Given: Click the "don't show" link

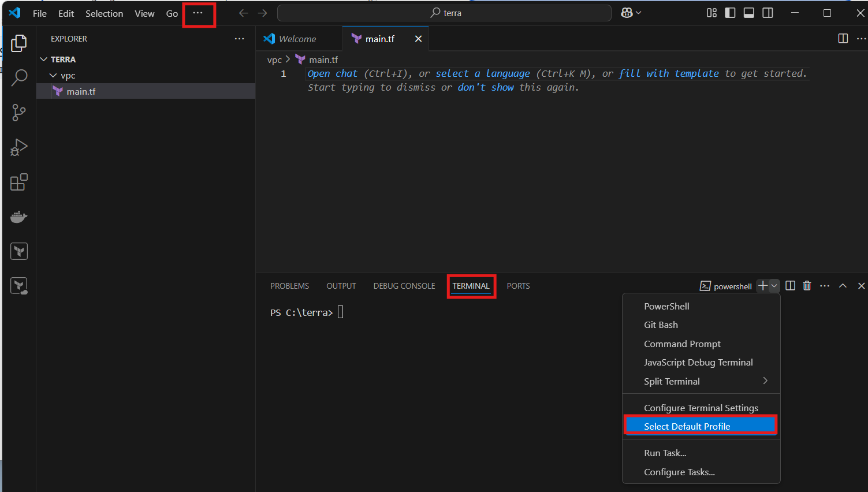Looking at the screenshot, I should tap(486, 87).
